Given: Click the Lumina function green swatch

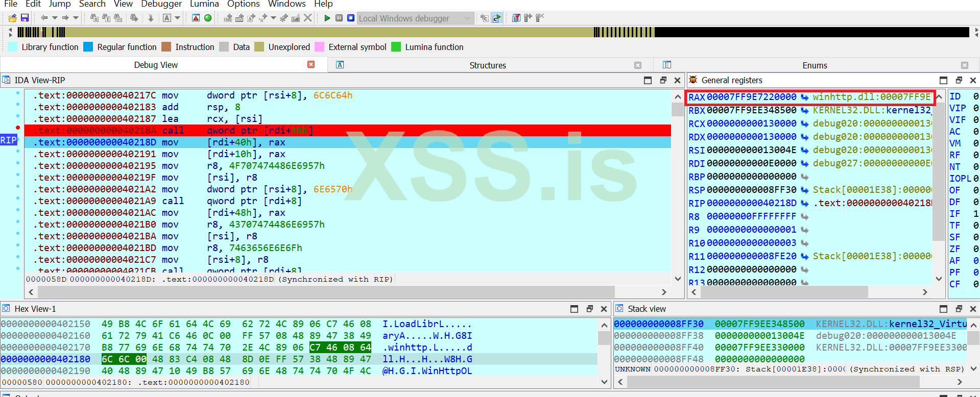Looking at the screenshot, I should (396, 47).
